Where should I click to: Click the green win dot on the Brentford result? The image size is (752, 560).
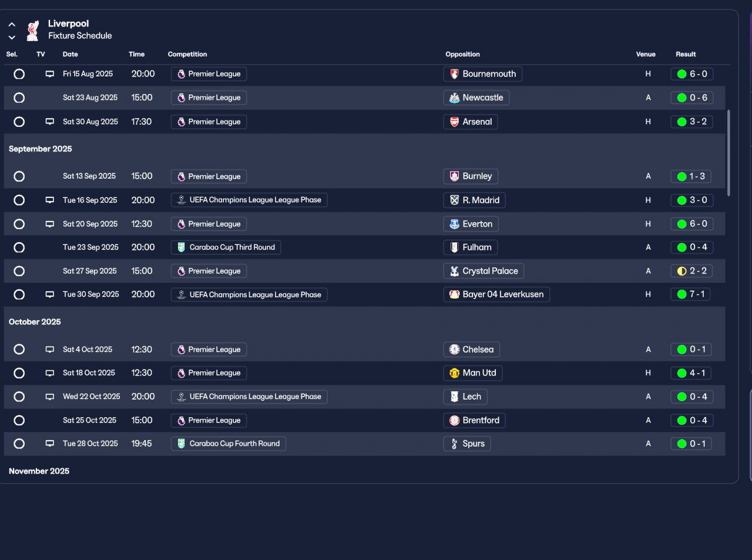682,420
